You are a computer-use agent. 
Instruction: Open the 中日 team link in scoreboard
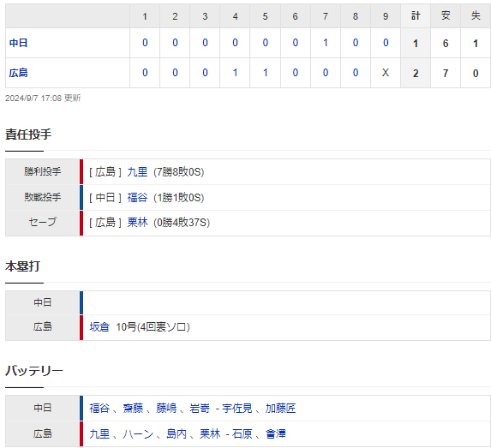point(19,43)
